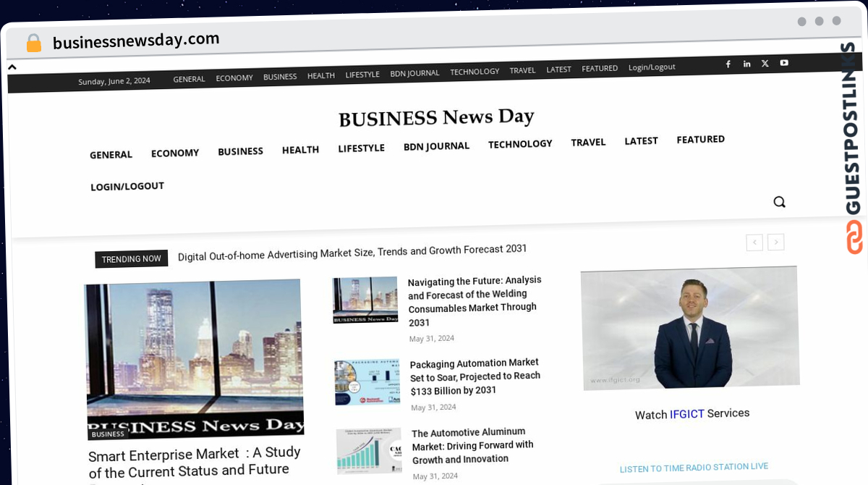Image resolution: width=868 pixels, height=485 pixels.
Task: Click the BUSINESS News Day site logo
Action: coord(436,117)
